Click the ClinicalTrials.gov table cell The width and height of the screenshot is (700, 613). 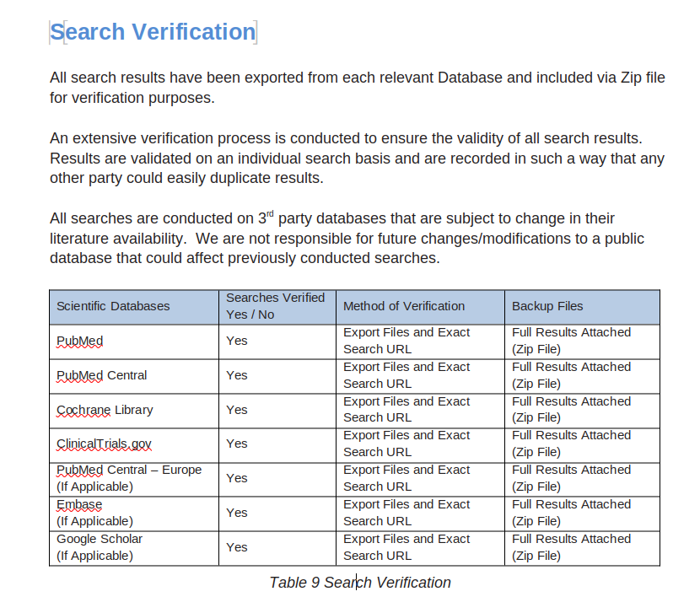click(104, 444)
